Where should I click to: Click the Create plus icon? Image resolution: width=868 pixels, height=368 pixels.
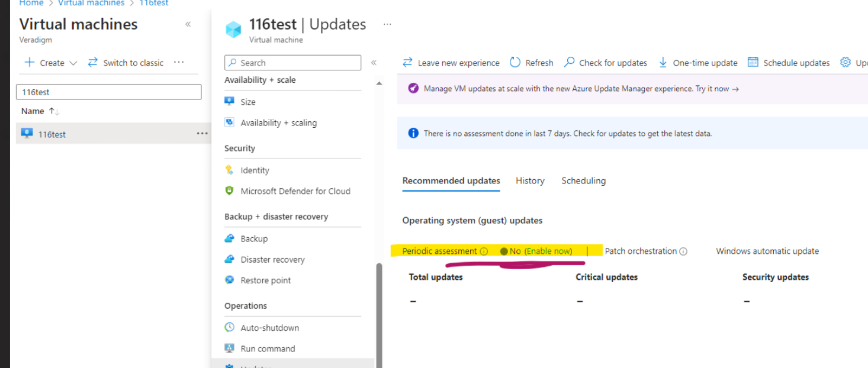(29, 63)
